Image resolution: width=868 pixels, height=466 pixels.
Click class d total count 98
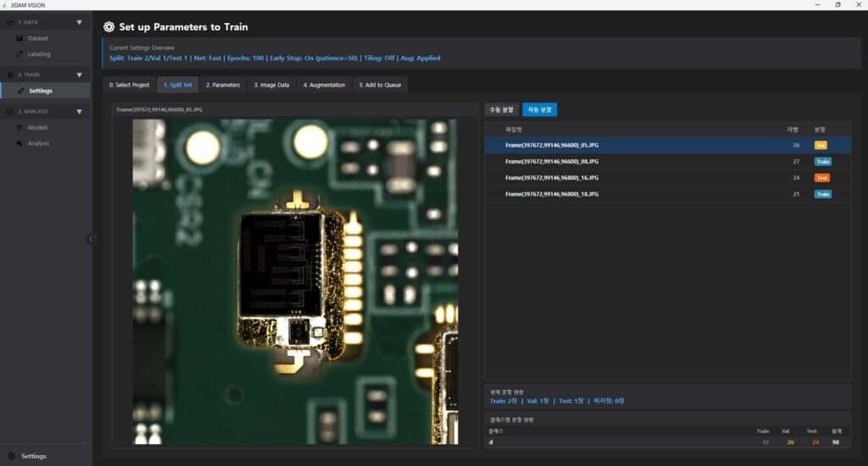(x=836, y=442)
